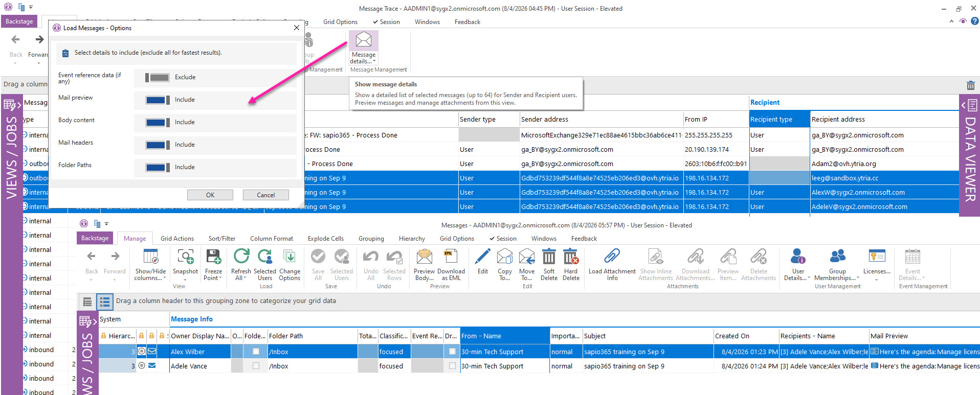Select the leeg@sandbox.ytria.cc recipient cell

(884, 178)
